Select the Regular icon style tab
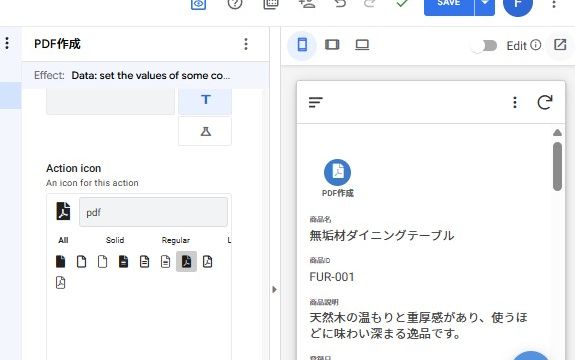The width and height of the screenshot is (575, 360). pyautogui.click(x=176, y=240)
